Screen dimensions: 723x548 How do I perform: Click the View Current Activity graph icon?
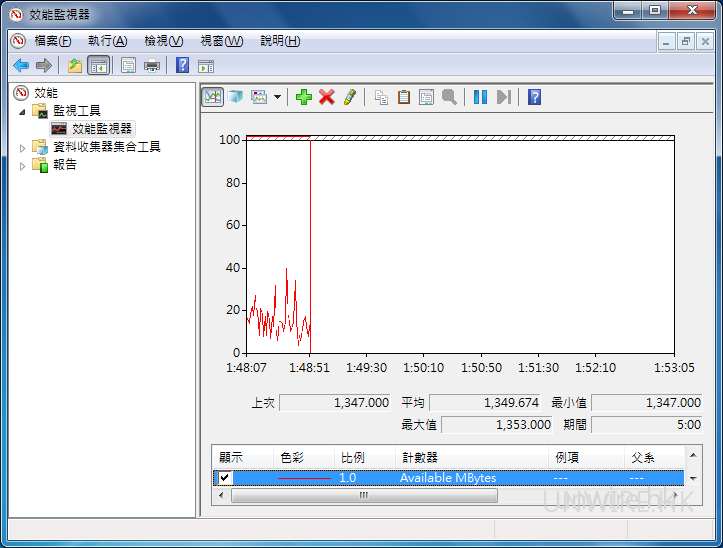click(212, 97)
